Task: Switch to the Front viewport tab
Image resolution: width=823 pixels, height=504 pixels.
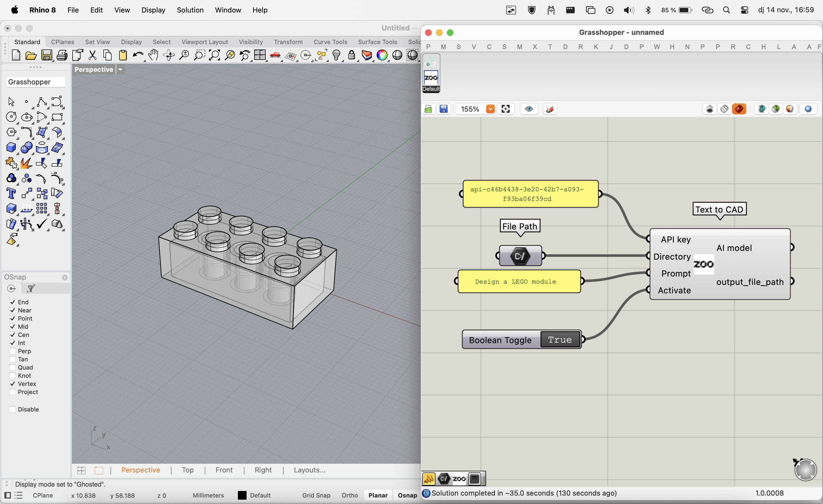Action: pos(224,470)
